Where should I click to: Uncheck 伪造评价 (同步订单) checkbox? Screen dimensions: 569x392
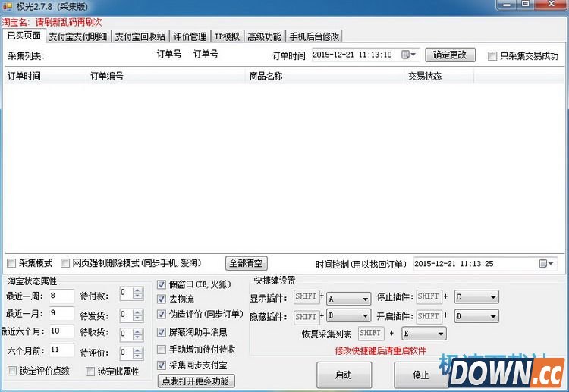(x=162, y=314)
